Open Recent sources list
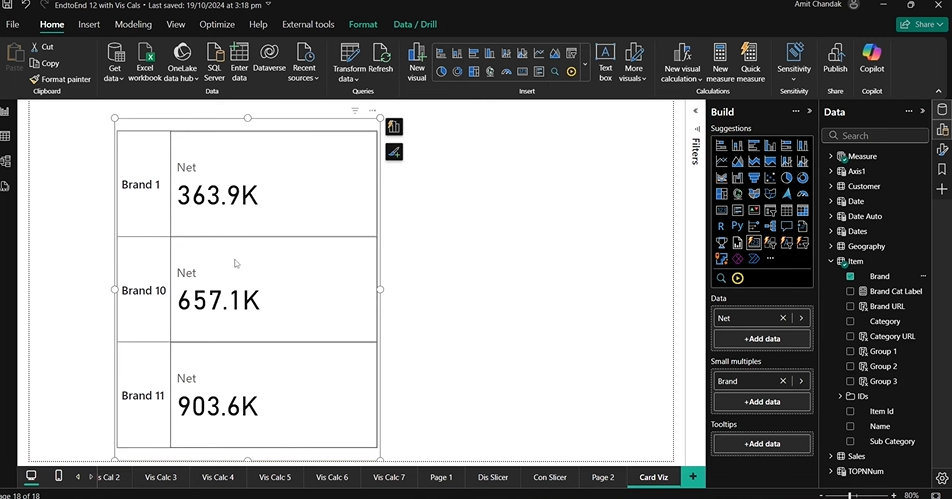952x499 pixels. (x=304, y=63)
